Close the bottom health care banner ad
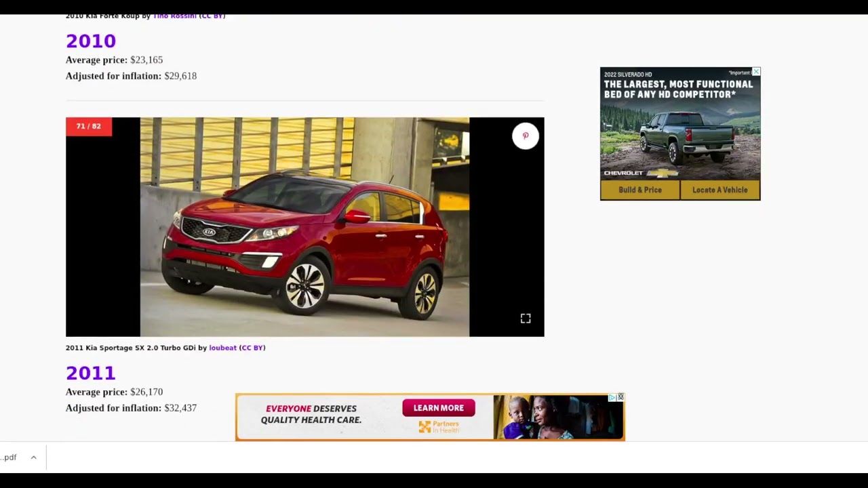This screenshot has width=868, height=488. pos(620,397)
